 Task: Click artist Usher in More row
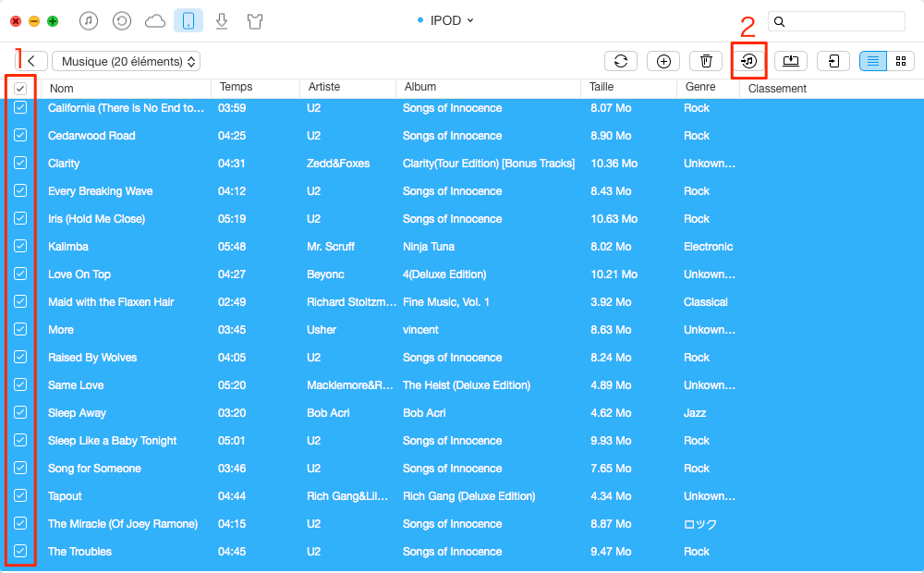[322, 330]
